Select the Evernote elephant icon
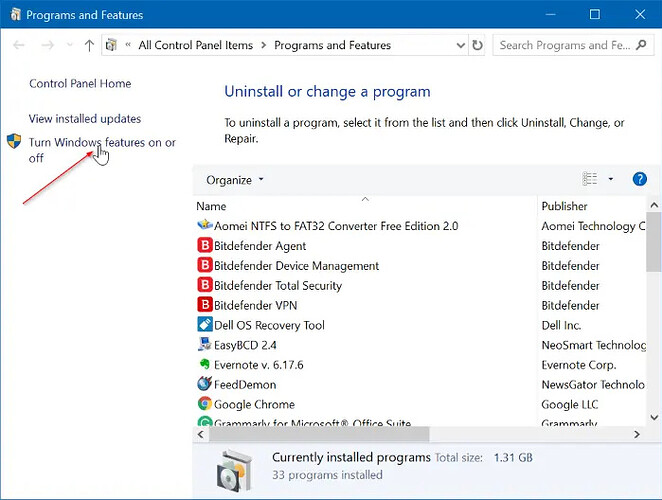Viewport: 662px width, 500px height. tap(205, 364)
